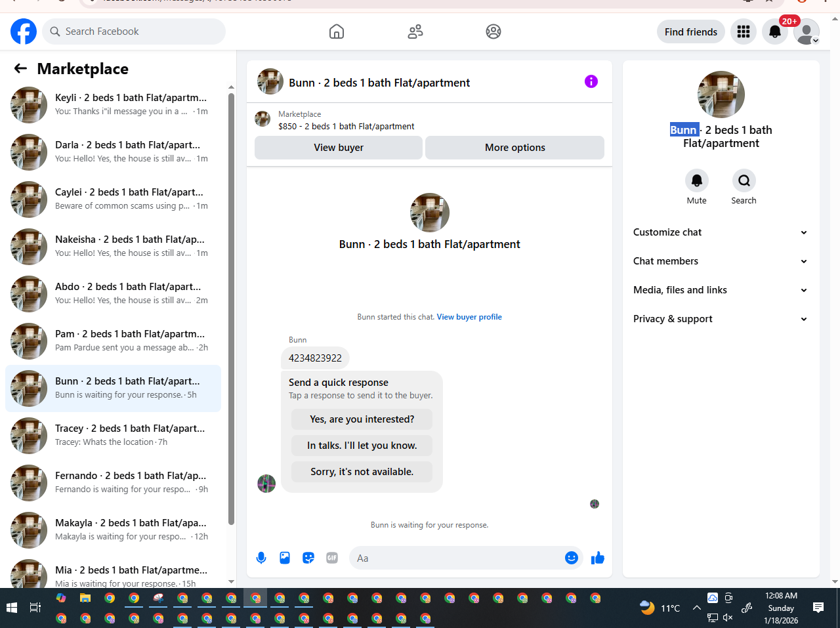Image resolution: width=840 pixels, height=628 pixels.
Task: Click the $850 listing text
Action: [346, 126]
